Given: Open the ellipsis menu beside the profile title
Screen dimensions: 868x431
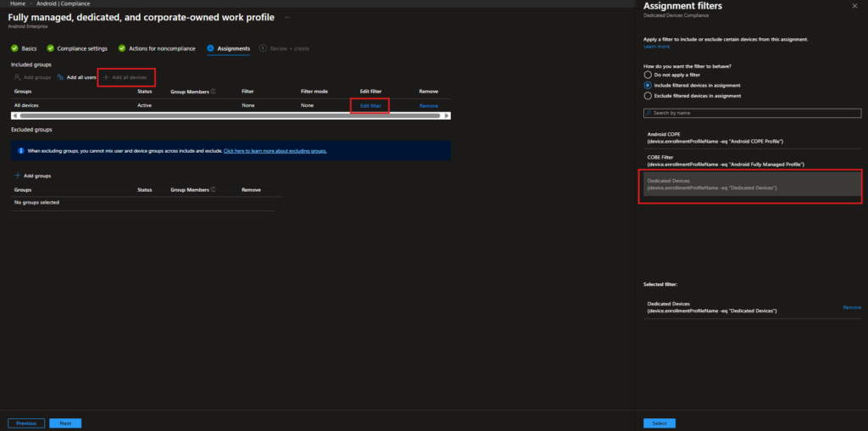Looking at the screenshot, I should tap(287, 17).
